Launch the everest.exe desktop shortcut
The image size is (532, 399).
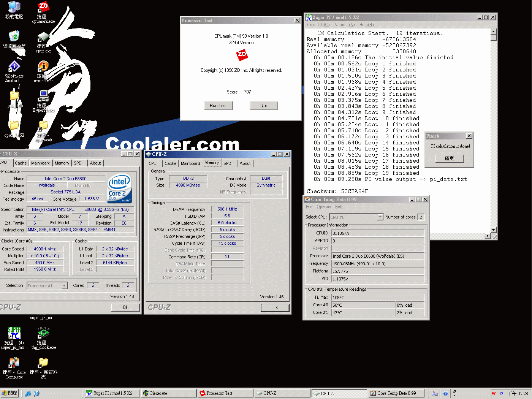coord(43,71)
